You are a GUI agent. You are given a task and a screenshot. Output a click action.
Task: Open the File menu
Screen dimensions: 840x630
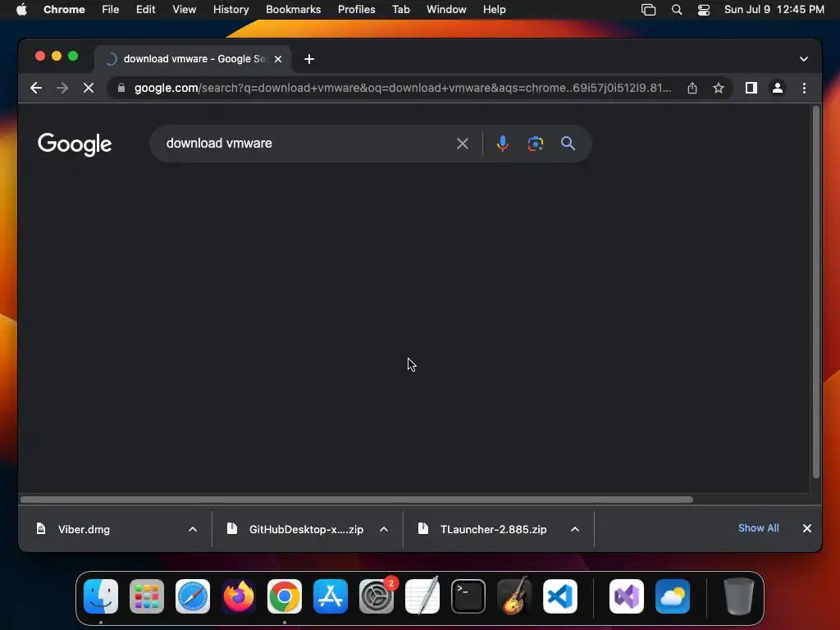click(111, 10)
